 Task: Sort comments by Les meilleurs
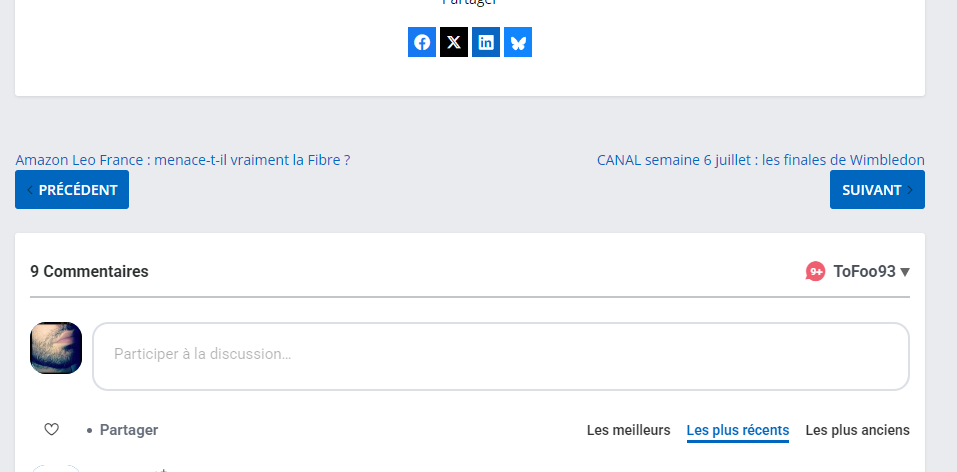coord(628,430)
